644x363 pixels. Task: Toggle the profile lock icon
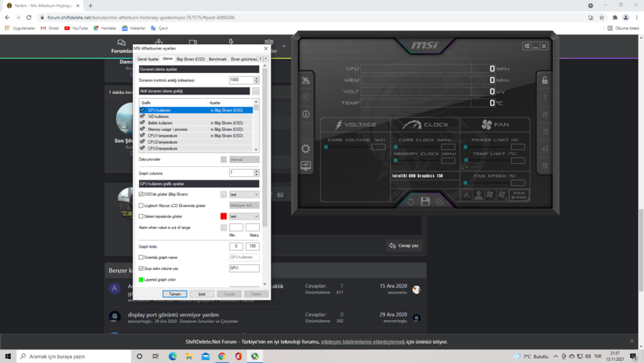pyautogui.click(x=545, y=80)
